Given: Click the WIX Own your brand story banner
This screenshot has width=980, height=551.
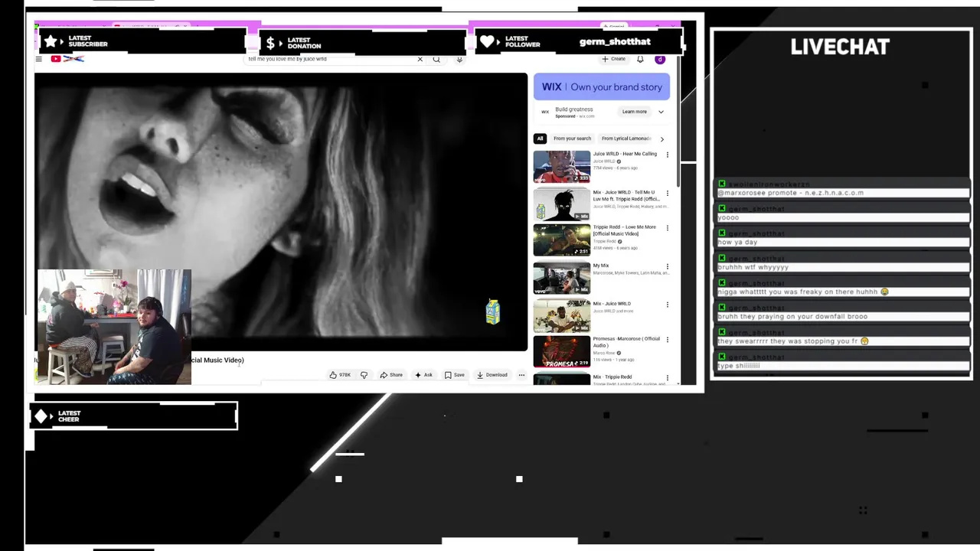Looking at the screenshot, I should click(x=602, y=86).
